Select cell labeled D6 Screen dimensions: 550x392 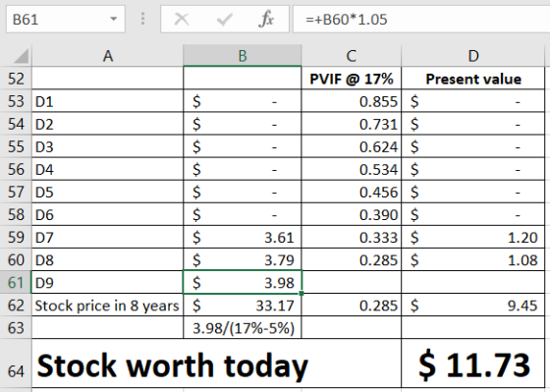coord(108,214)
